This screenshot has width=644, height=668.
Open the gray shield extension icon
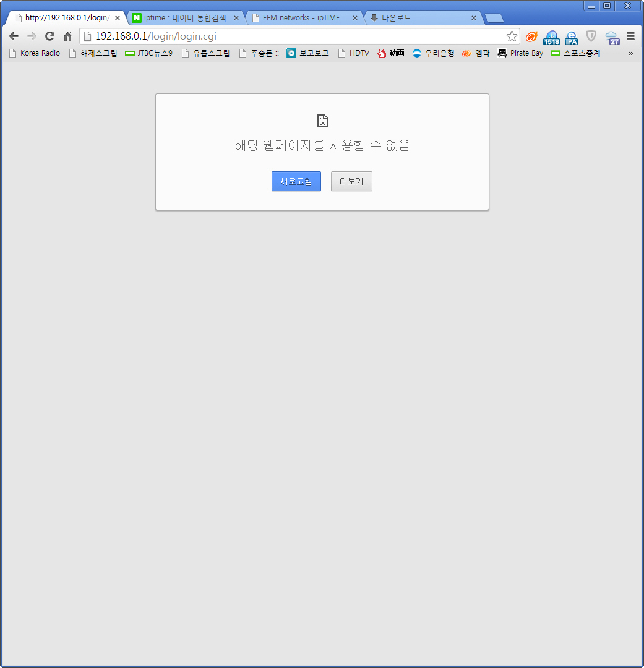[x=591, y=36]
